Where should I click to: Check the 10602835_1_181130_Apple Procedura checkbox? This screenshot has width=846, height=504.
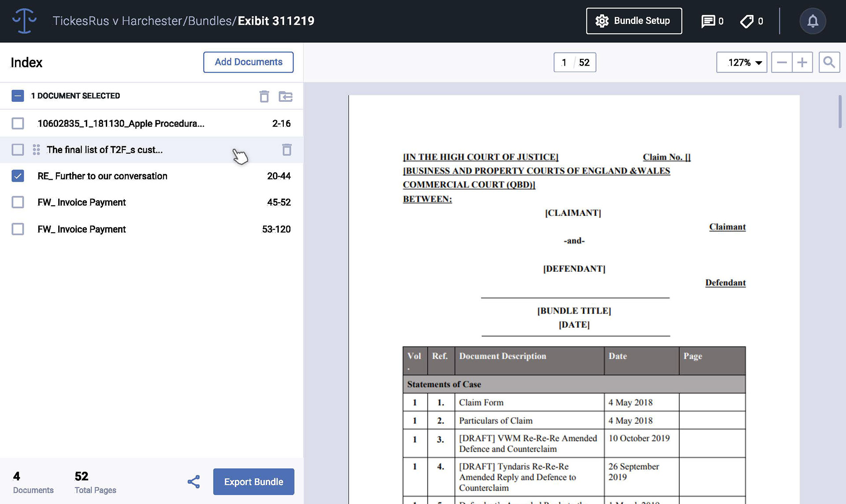coord(18,123)
